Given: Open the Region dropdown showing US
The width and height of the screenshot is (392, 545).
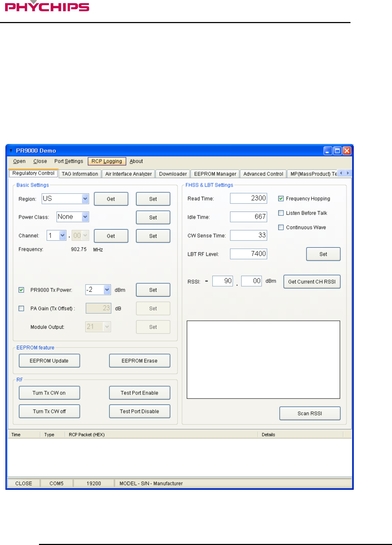Looking at the screenshot, I should pos(85,199).
